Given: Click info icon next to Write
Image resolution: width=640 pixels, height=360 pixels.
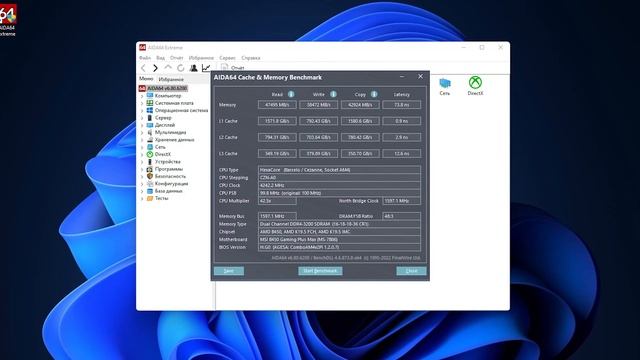Looking at the screenshot, I should (x=333, y=94).
